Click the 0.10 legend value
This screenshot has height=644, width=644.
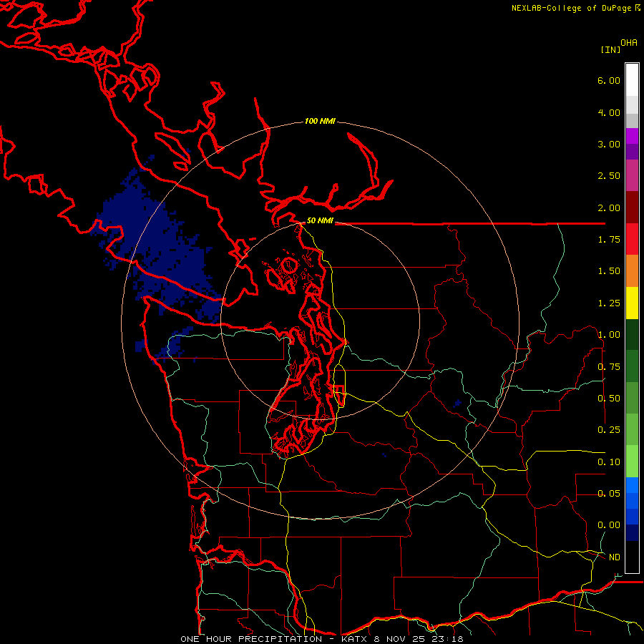coord(609,462)
